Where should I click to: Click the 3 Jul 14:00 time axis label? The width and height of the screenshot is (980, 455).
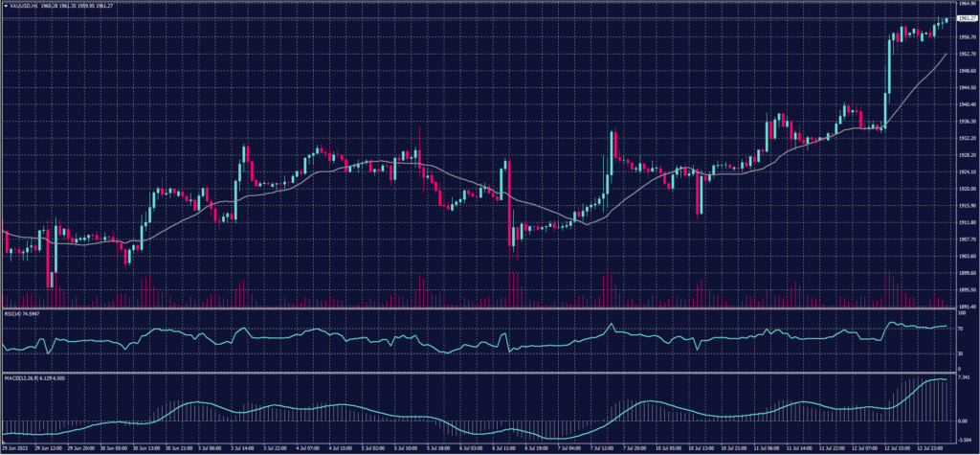(x=241, y=447)
